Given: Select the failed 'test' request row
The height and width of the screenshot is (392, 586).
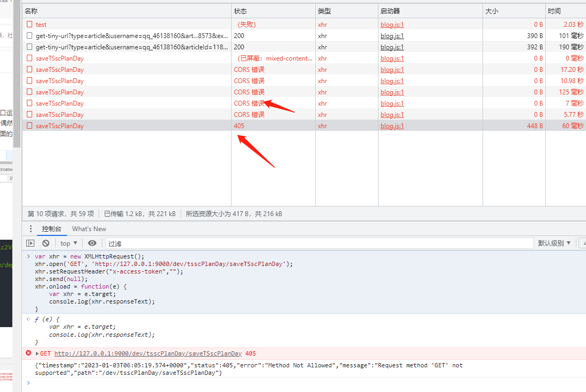Looking at the screenshot, I should click(304, 24).
